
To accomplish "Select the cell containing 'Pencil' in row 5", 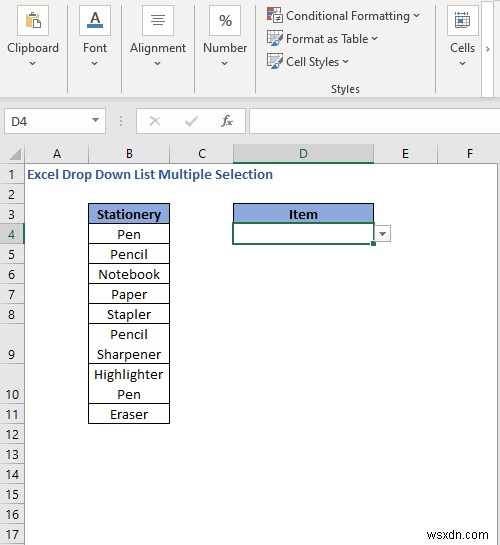I will tap(129, 254).
